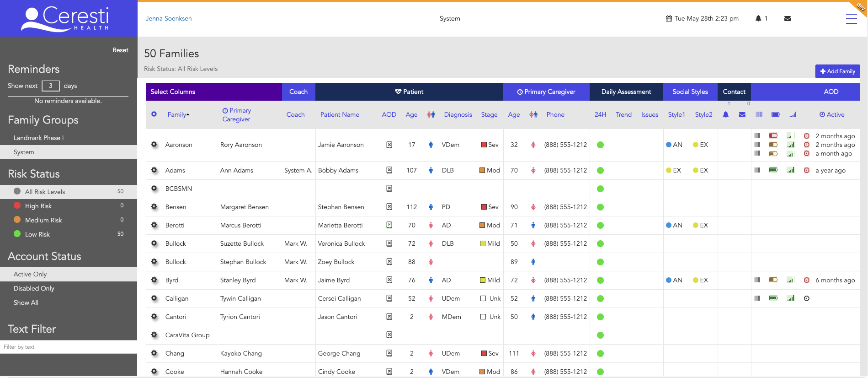The height and width of the screenshot is (378, 868).
Task: Click 'a year ago' in Adams row
Action: tap(831, 170)
